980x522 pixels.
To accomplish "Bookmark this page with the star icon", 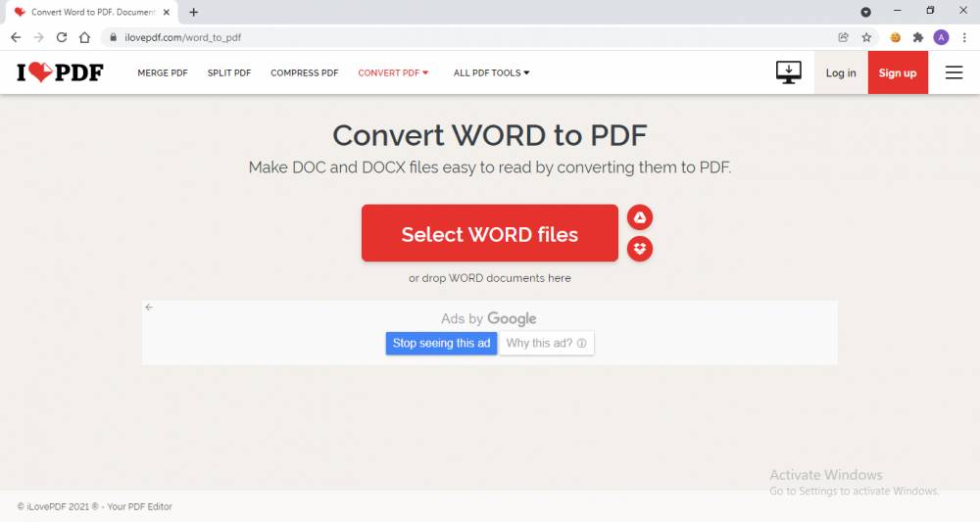I will tap(866, 37).
